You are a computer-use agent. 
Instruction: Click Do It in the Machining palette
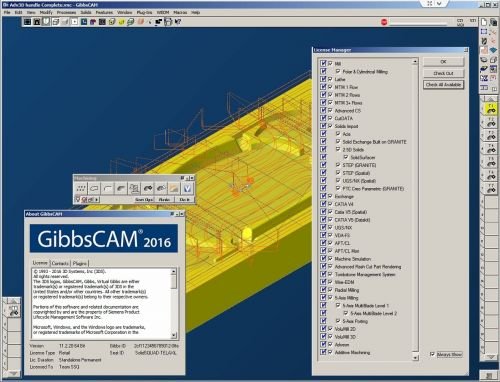pyautogui.click(x=184, y=200)
